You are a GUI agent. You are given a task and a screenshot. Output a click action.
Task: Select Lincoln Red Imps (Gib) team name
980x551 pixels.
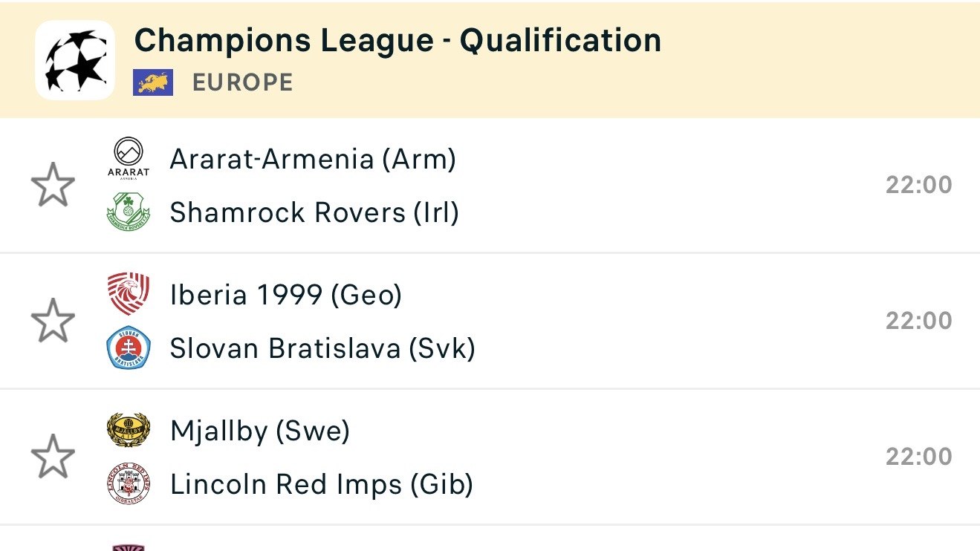322,484
